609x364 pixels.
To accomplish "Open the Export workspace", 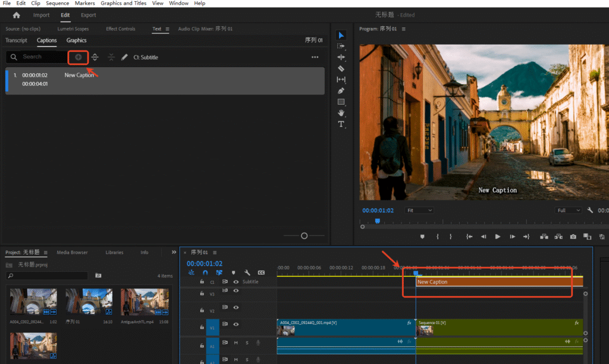I will pos(88,15).
